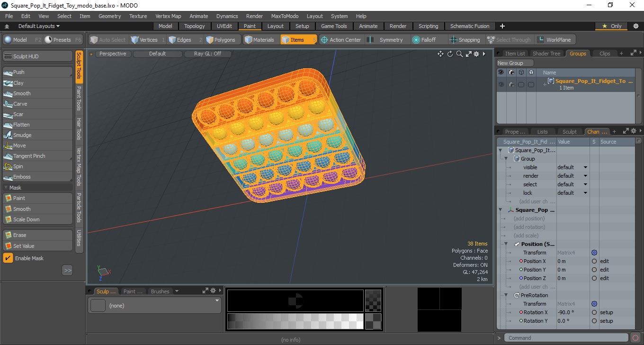Open the brush preset (none) dropdown
Image resolution: width=644 pixels, height=345 pixels.
click(x=155, y=306)
